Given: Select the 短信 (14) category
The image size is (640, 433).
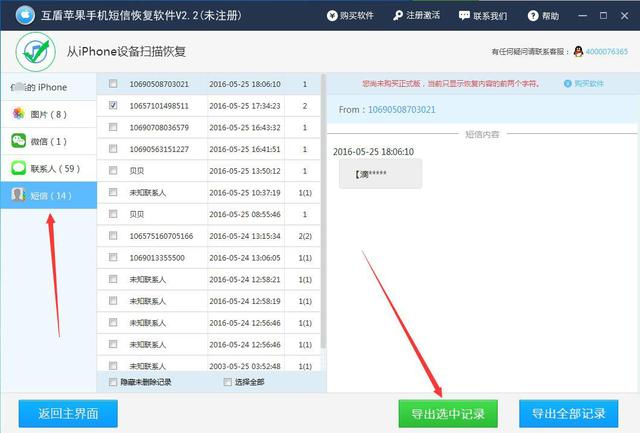Looking at the screenshot, I should pyautogui.click(x=49, y=195).
